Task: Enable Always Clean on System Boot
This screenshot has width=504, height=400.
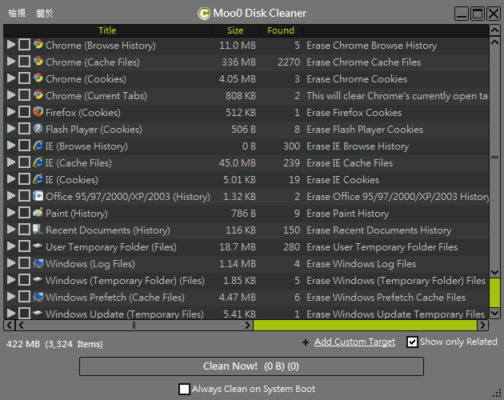Action: [x=184, y=389]
